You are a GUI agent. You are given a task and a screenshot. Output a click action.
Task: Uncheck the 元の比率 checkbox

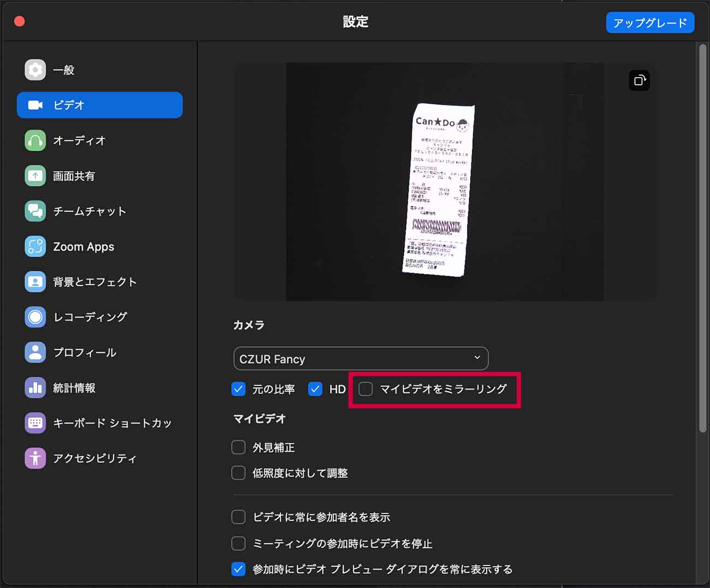point(239,389)
